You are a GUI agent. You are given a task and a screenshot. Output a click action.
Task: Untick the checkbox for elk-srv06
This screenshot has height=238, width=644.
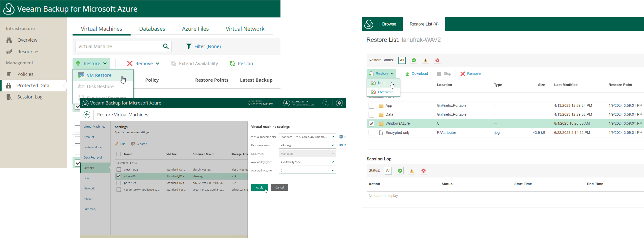click(119, 176)
